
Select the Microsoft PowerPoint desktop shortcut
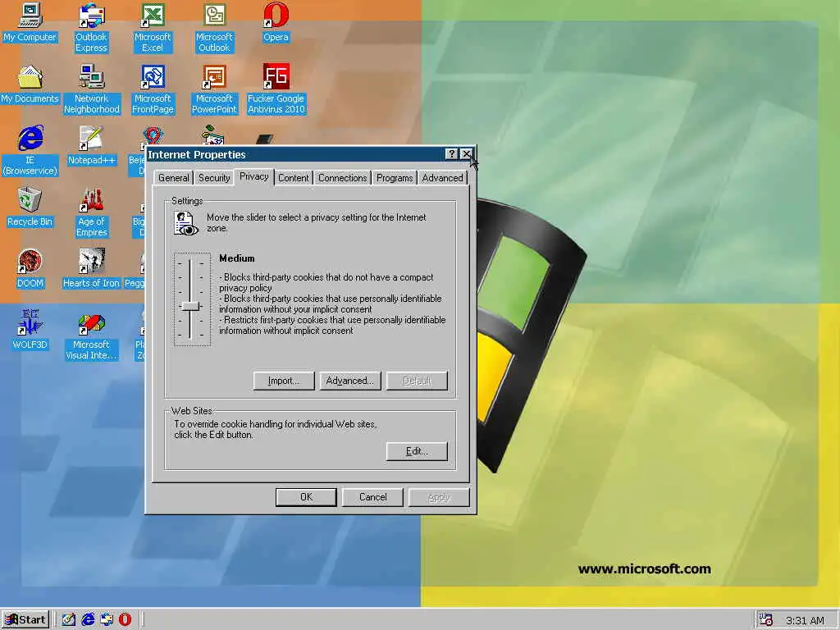tap(214, 89)
